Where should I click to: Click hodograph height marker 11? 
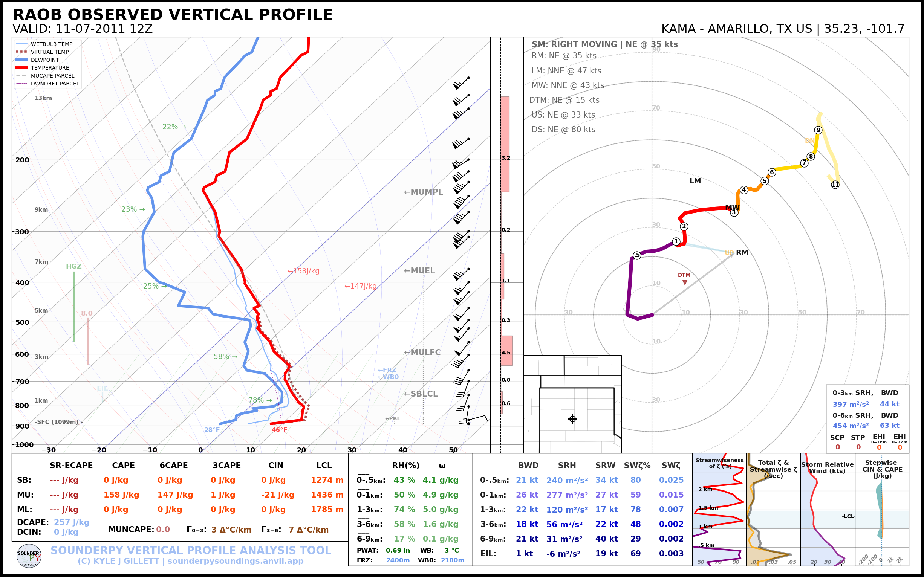click(835, 185)
